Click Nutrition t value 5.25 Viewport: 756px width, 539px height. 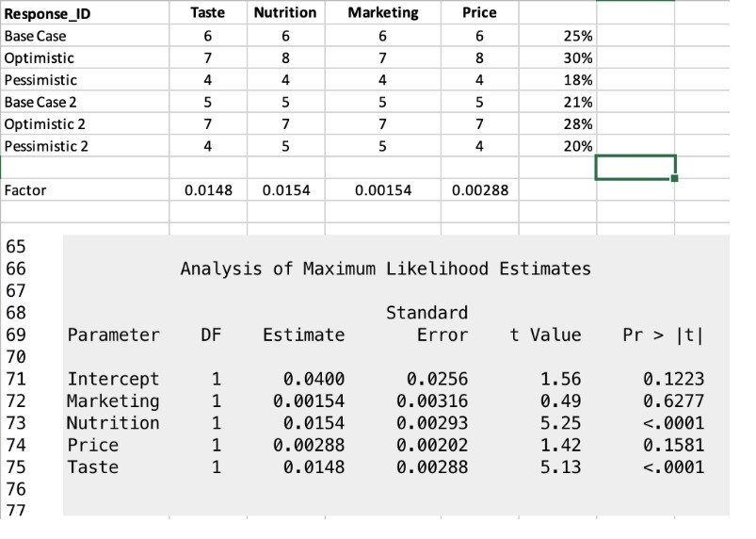point(561,423)
